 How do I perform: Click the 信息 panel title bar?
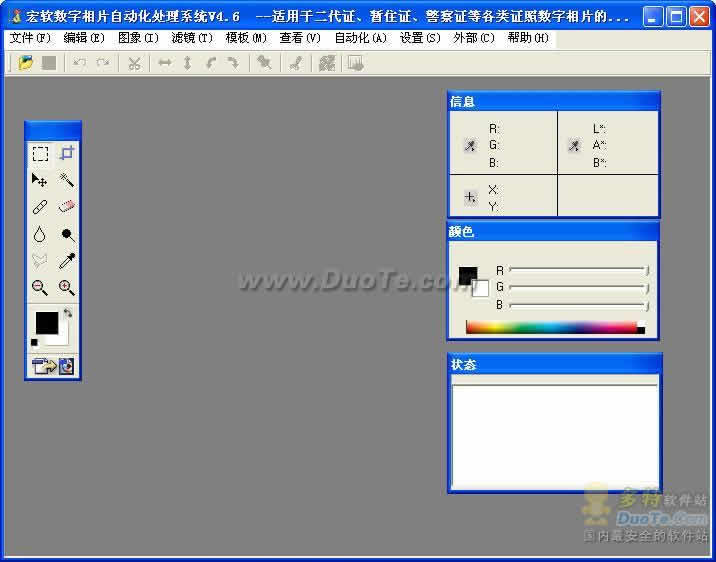pos(554,101)
